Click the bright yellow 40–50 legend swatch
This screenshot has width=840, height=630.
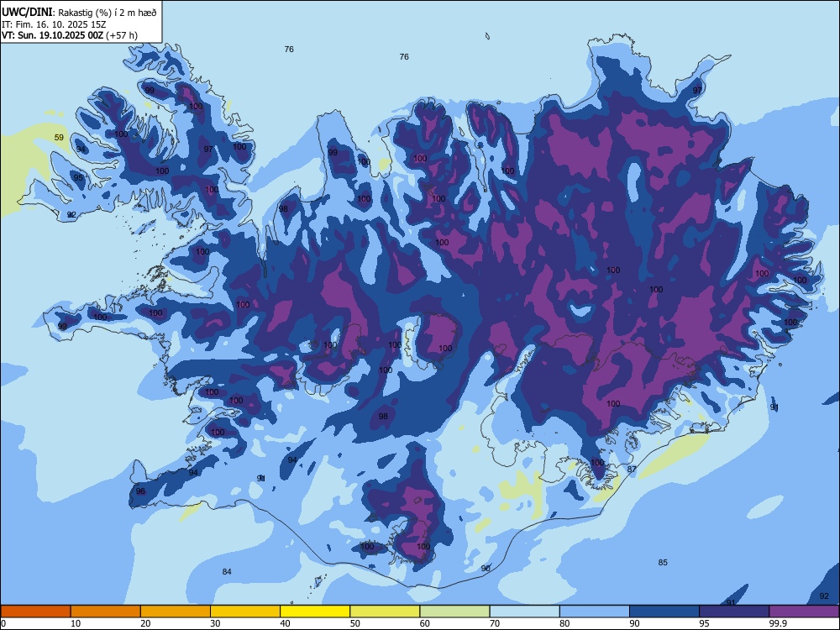(x=315, y=612)
